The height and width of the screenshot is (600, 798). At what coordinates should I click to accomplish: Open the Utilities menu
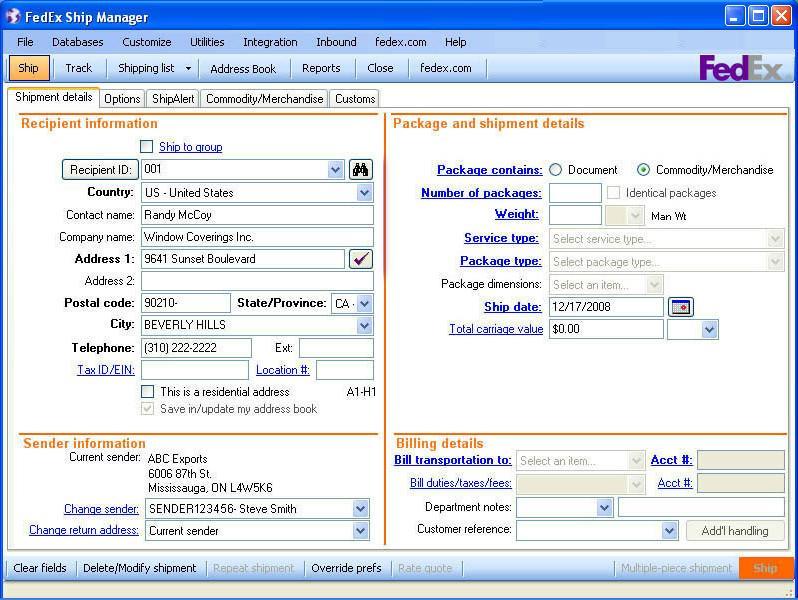click(x=207, y=42)
